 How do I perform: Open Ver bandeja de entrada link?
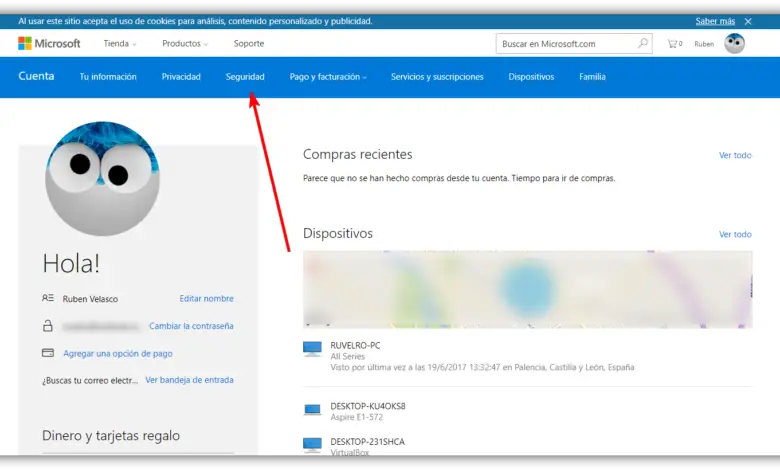189,379
